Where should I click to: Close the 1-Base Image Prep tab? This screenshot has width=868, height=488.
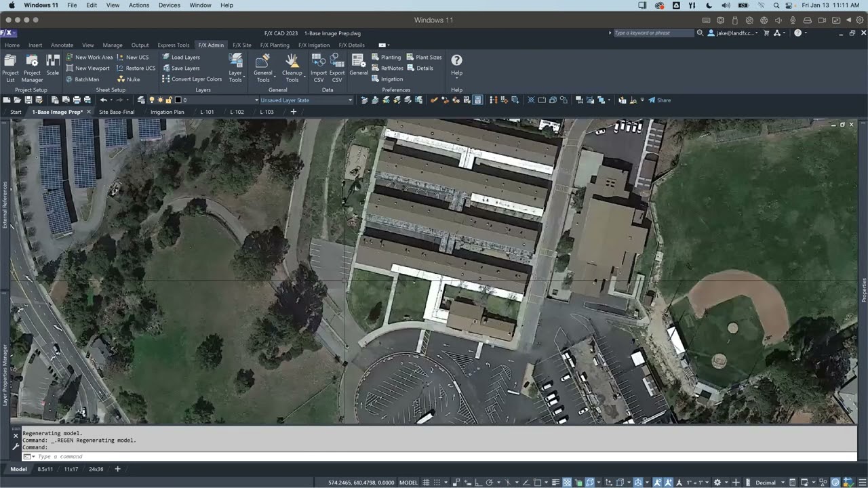(x=88, y=112)
